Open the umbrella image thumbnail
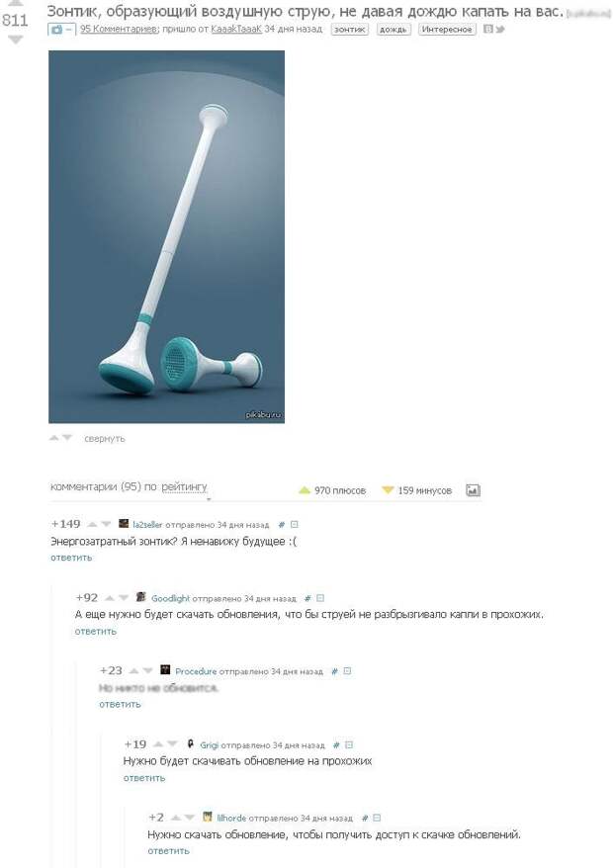 [167, 237]
